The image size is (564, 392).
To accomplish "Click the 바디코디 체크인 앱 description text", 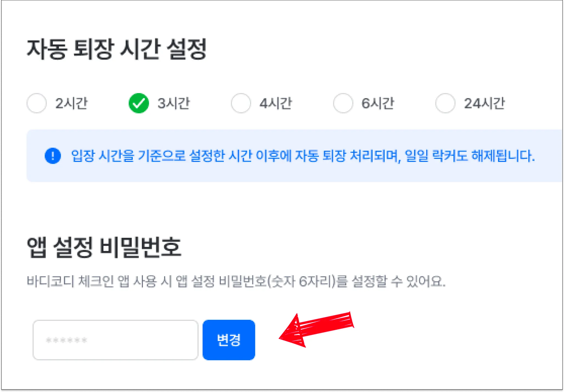I will point(236,282).
